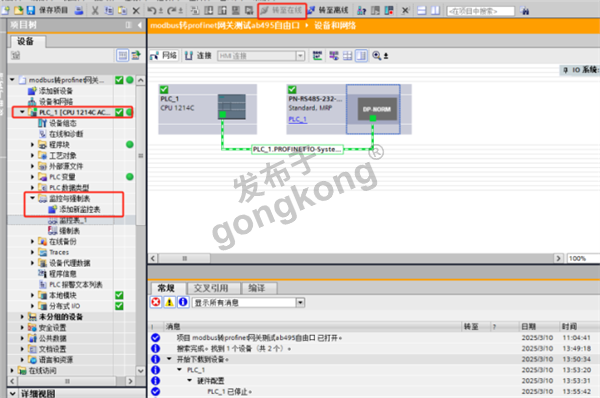Viewport: 600px width, 398px height.
Task: Expand the 详细视图 panel
Action: pyautogui.click(x=12, y=393)
